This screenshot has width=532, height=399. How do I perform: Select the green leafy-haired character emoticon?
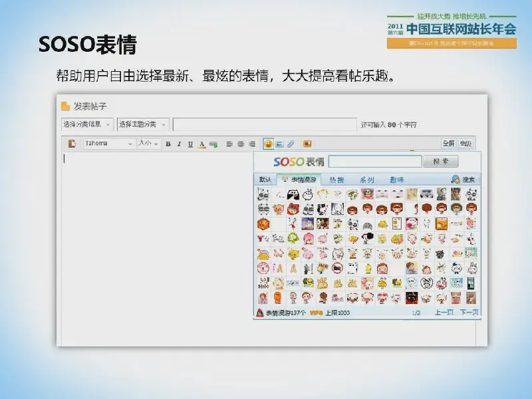click(293, 239)
